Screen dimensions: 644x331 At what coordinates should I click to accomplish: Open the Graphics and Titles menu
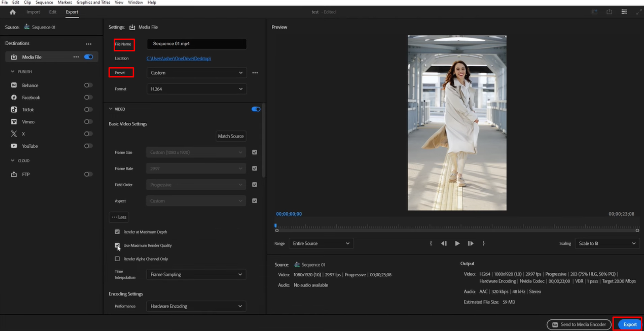pos(93,2)
